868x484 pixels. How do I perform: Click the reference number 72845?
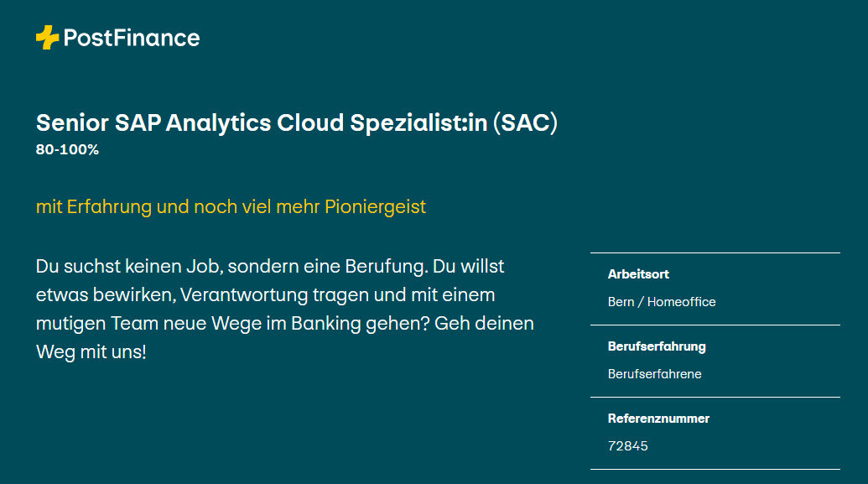(628, 446)
